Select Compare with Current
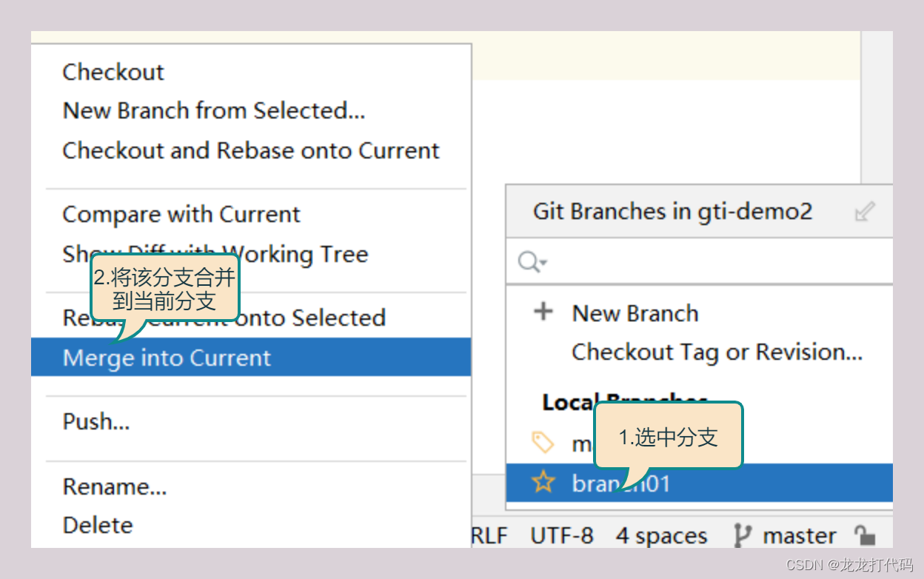Image resolution: width=924 pixels, height=579 pixels. point(181,215)
